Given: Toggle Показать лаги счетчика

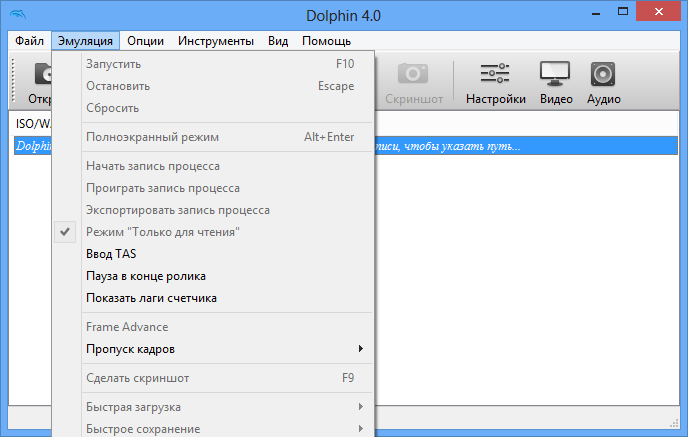Looking at the screenshot, I should pyautogui.click(x=213, y=298).
